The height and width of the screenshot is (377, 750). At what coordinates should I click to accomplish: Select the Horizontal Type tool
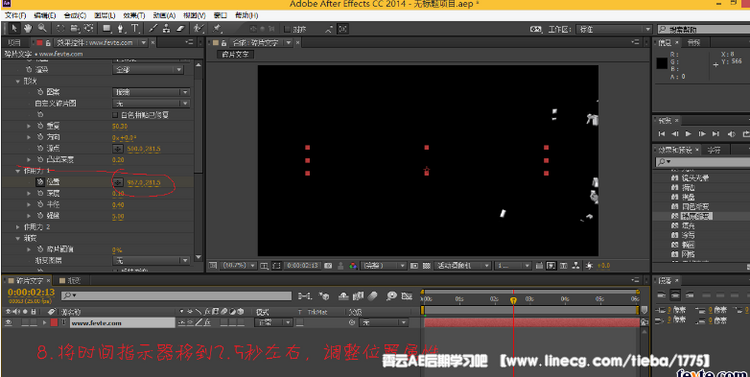click(x=135, y=29)
